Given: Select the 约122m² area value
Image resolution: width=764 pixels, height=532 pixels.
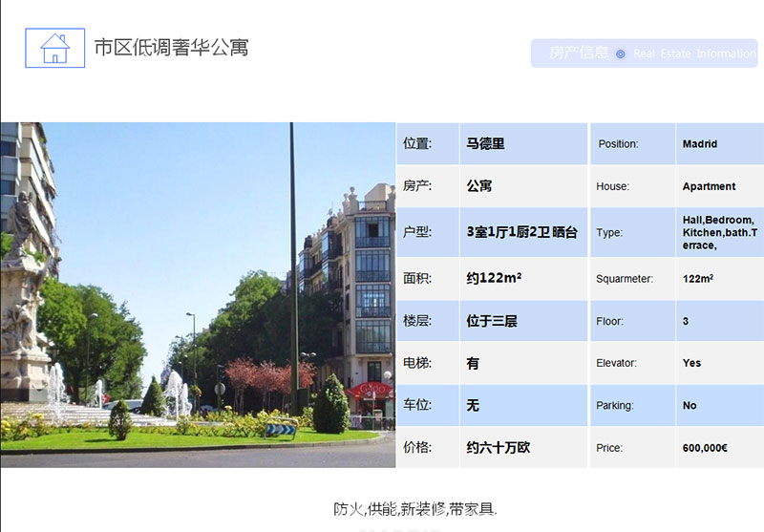Looking at the screenshot, I should click(494, 279).
